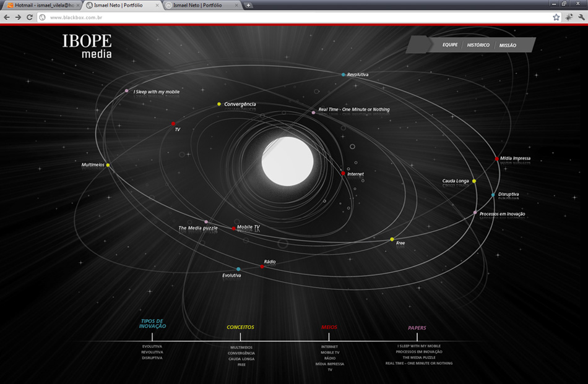Select the red Rádio node dot
Screen dimensions: 588x384
click(x=262, y=267)
